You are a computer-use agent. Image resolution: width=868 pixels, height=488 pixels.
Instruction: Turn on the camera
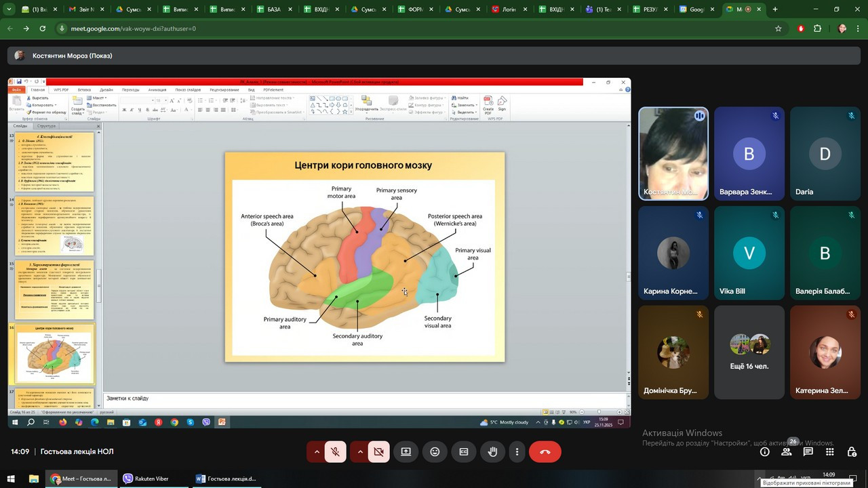(378, 451)
